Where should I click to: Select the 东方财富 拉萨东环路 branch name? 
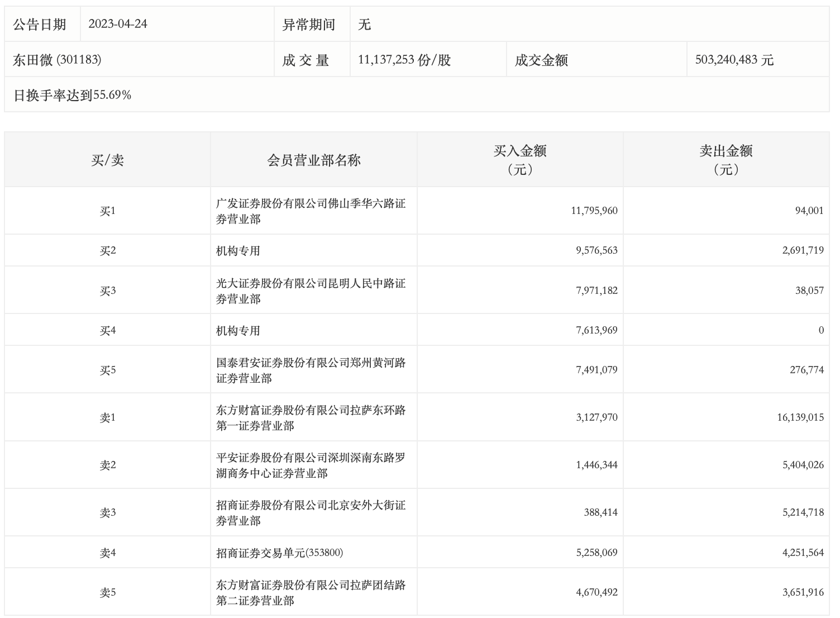311,418
